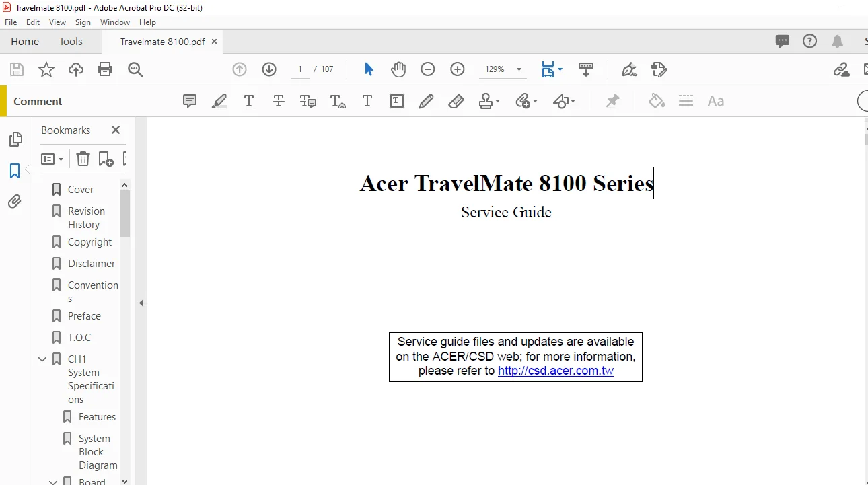Open the Help menu
868x485 pixels.
click(147, 22)
